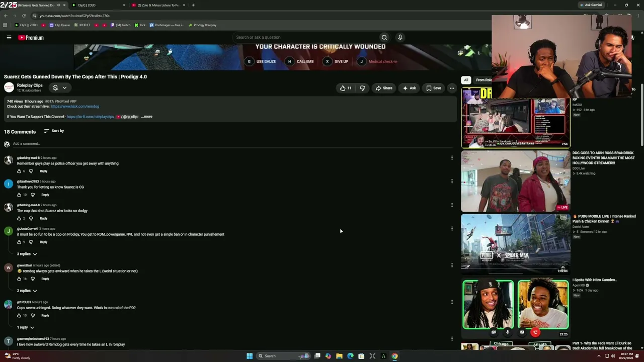This screenshot has width=644, height=362.
Task: Open options menu for the 'Suarez is CG' comment
Action: coord(452,182)
